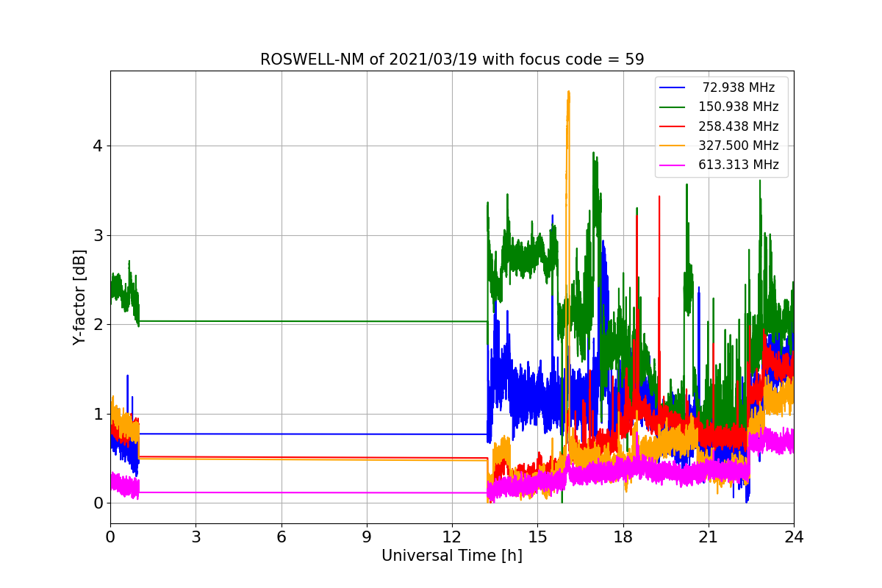Click the green legend line sample
This screenshot has width=882, height=588.
673,107
